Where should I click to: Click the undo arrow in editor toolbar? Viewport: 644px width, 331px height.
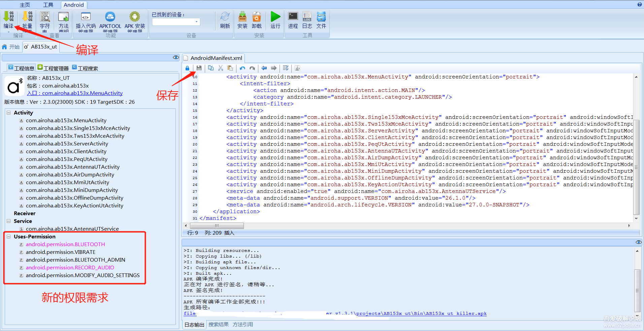click(x=242, y=68)
